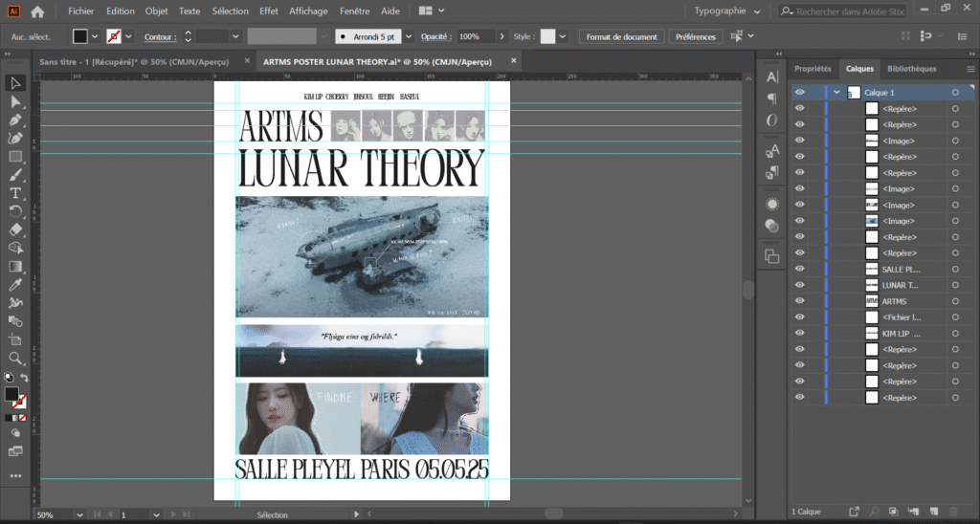This screenshot has width=980, height=524.
Task: Hide the ARTMS layer item
Action: coord(800,301)
